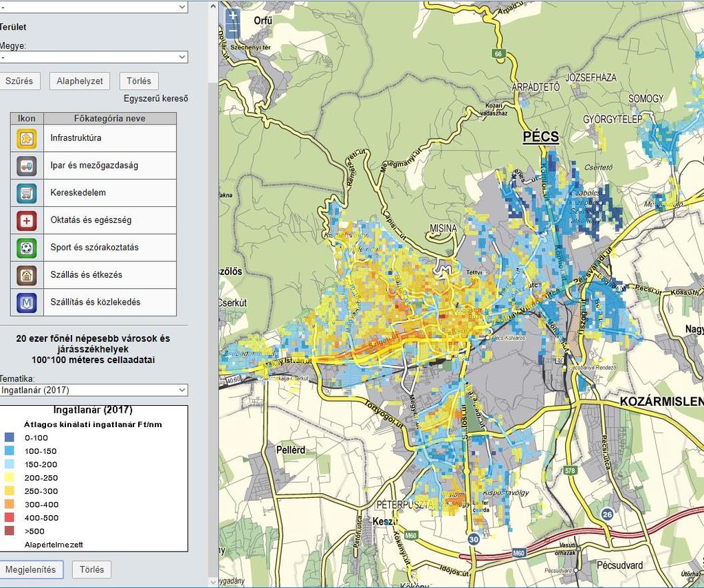Viewport: 704px width, 588px height.
Task: Choose the Szállás és étkezés house icon
Action: pos(27,275)
